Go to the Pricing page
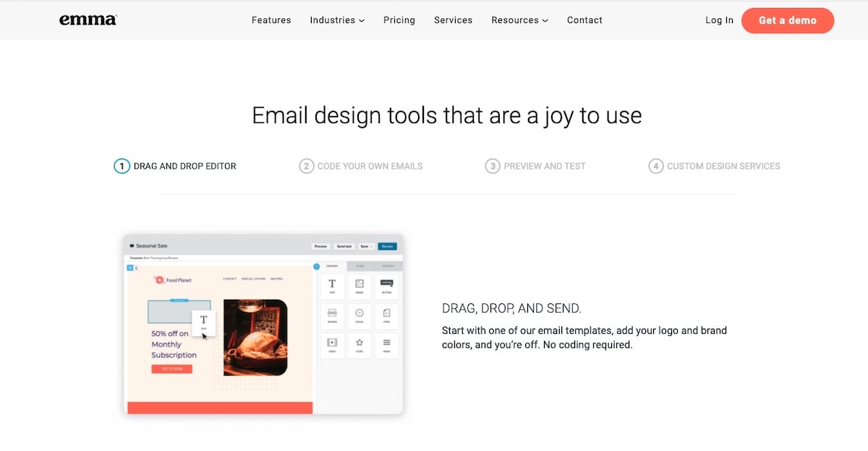 [399, 20]
